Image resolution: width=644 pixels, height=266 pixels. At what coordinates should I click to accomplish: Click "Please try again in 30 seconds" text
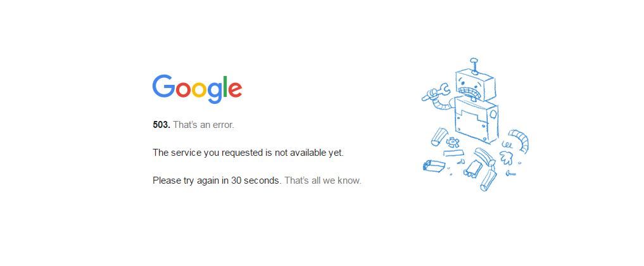tap(217, 180)
